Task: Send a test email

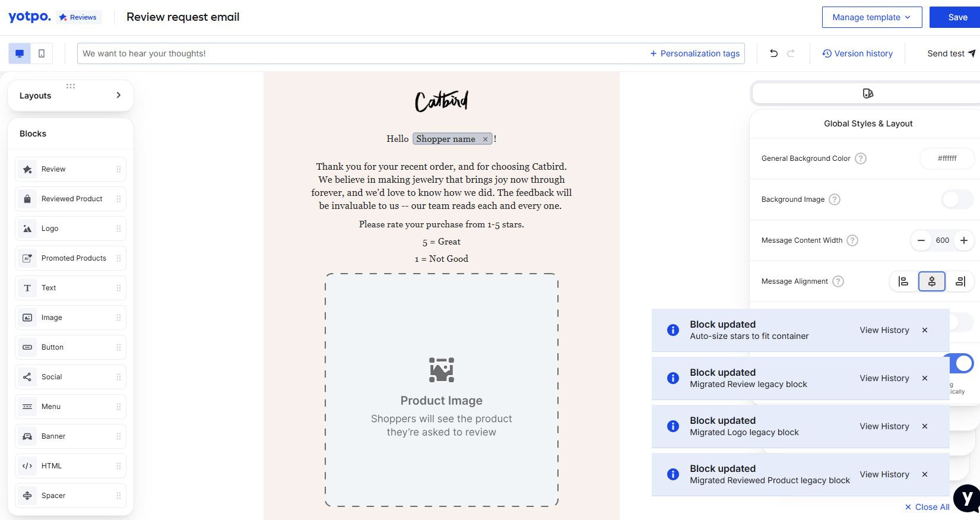Action: 951,53
